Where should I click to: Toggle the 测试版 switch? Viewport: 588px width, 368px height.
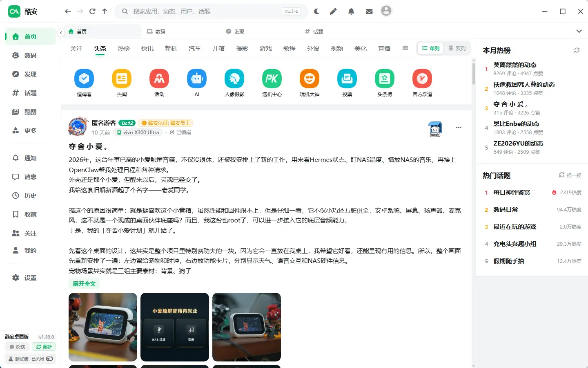click(x=49, y=359)
